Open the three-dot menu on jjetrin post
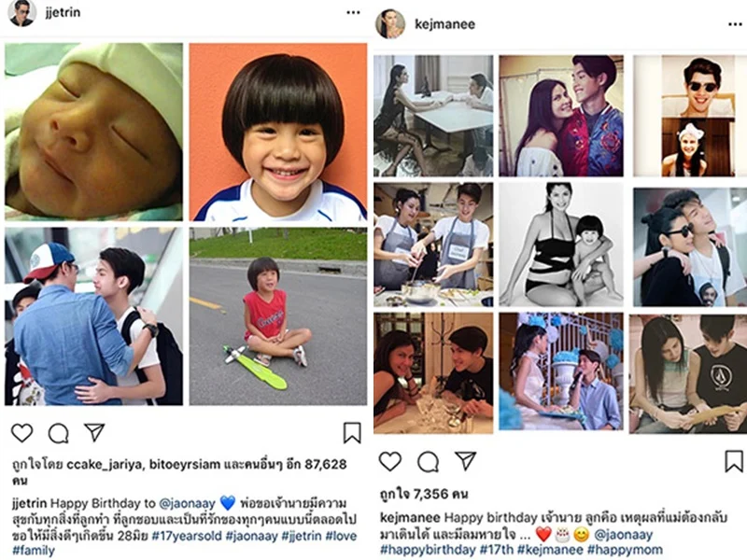The width and height of the screenshot is (747, 560). (353, 12)
